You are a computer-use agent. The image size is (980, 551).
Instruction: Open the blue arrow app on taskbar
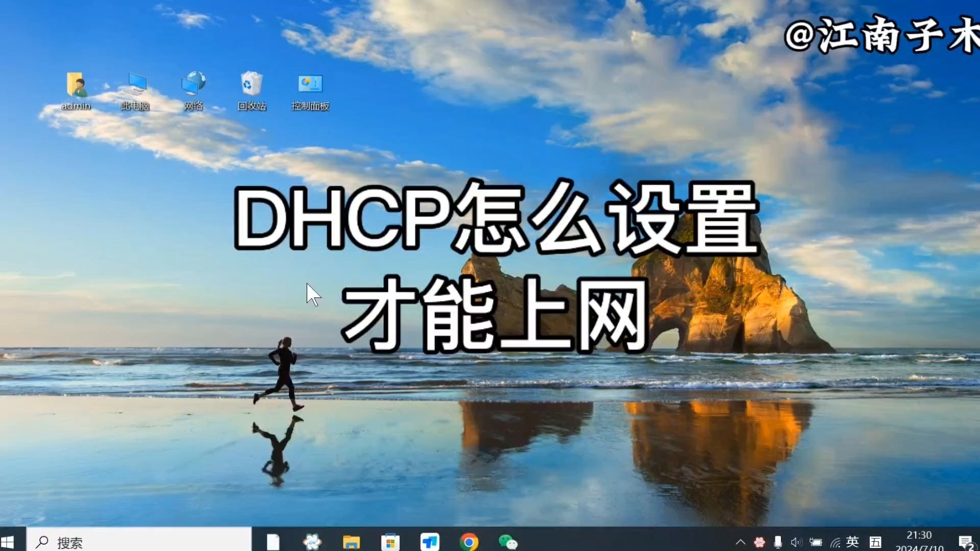429,542
